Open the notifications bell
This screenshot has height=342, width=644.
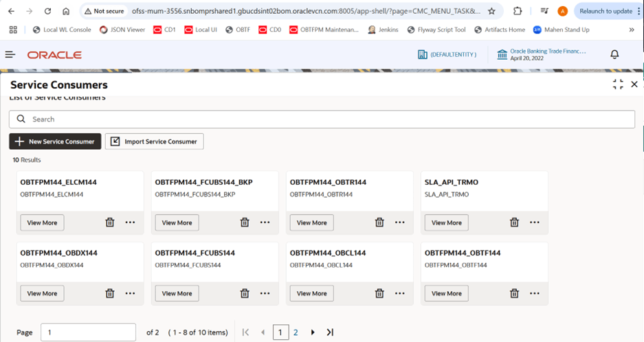pyautogui.click(x=614, y=55)
